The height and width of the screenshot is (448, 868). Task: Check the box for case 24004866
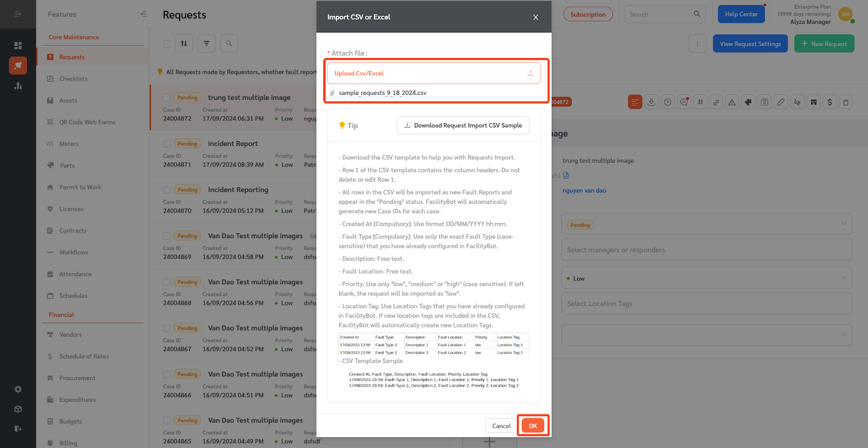pos(167,374)
